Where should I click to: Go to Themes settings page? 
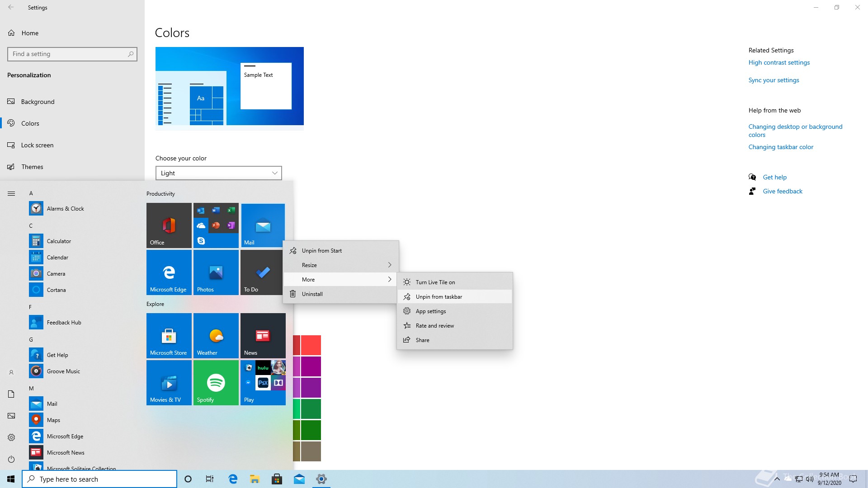click(72, 167)
